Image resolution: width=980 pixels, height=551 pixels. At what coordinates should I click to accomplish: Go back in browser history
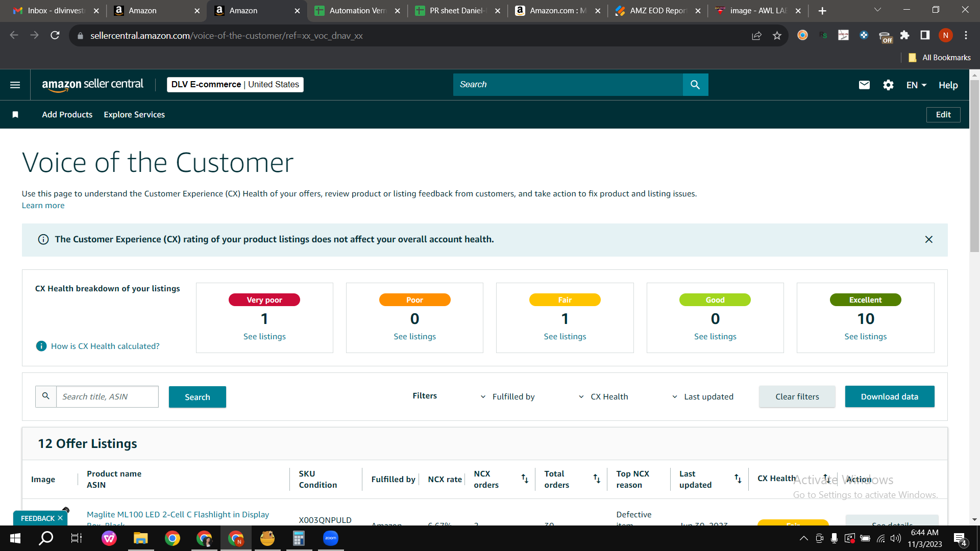point(14,35)
